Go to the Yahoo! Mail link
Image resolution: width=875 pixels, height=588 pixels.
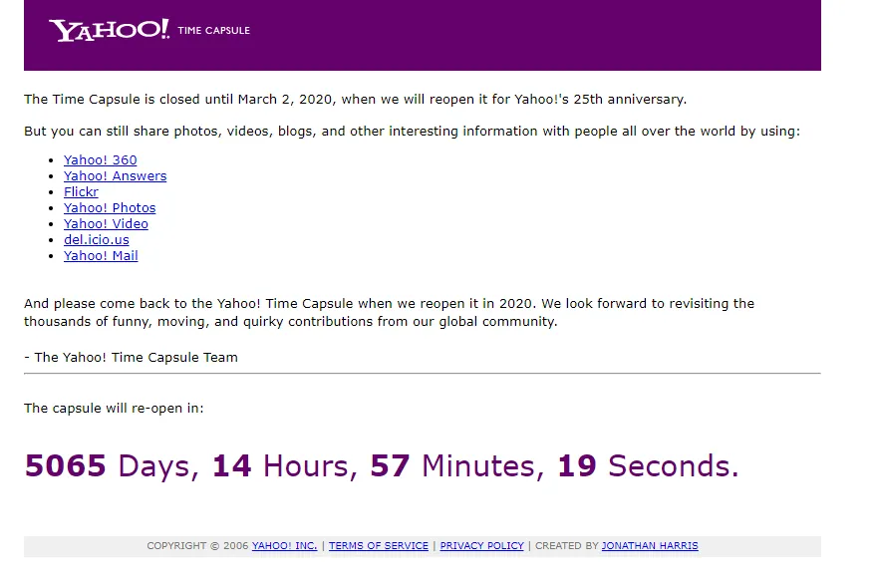pos(101,255)
